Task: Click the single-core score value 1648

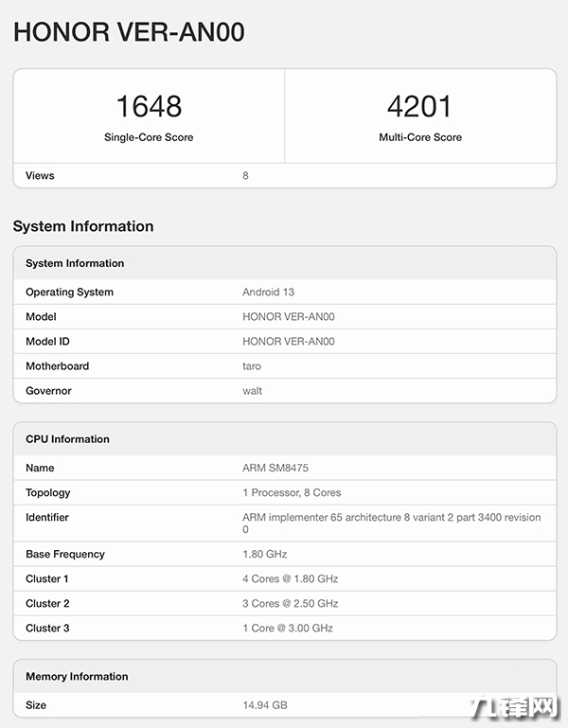Action: [x=149, y=105]
